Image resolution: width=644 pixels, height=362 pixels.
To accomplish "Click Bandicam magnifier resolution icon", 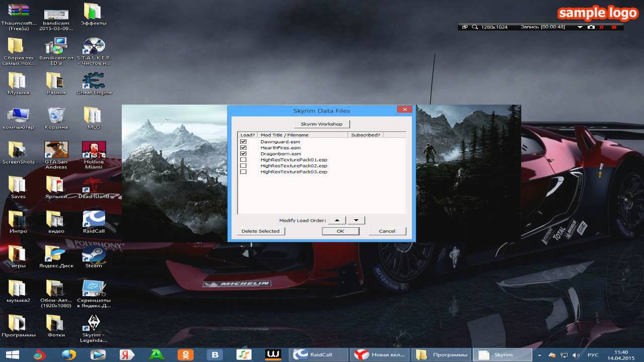I will pyautogui.click(x=474, y=27).
